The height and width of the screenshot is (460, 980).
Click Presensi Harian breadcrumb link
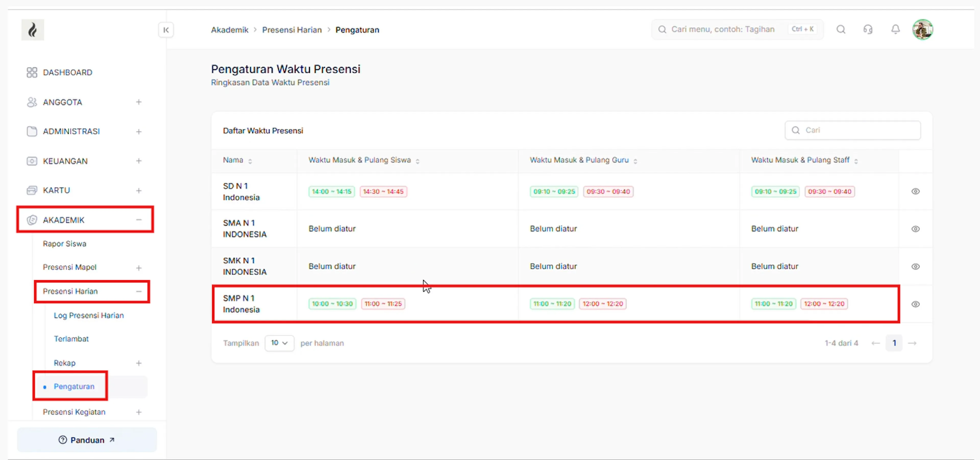292,30
